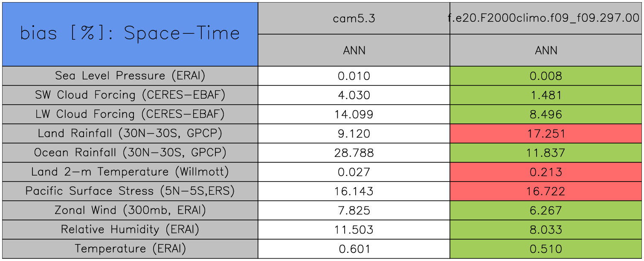Select the LW Cloud Forcing row label
The height and width of the screenshot is (261, 644).
[x=130, y=114]
